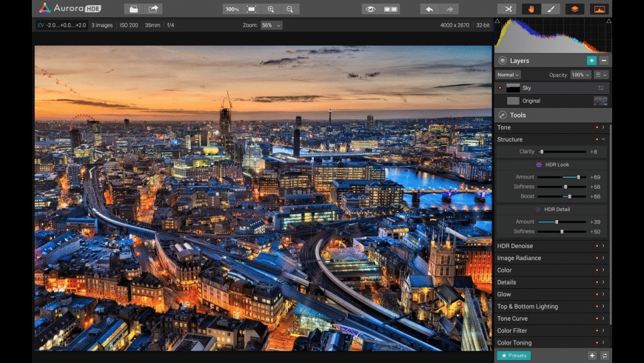644x363 pixels.
Task: Select the Original layer
Action: (552, 101)
